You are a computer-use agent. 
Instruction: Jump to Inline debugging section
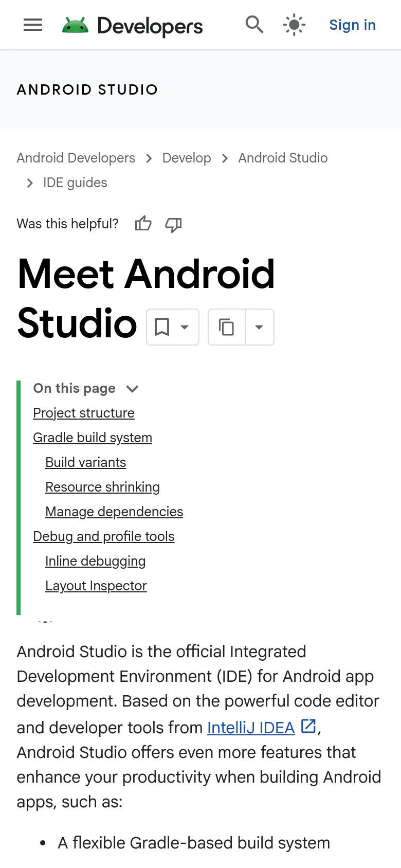[95, 561]
